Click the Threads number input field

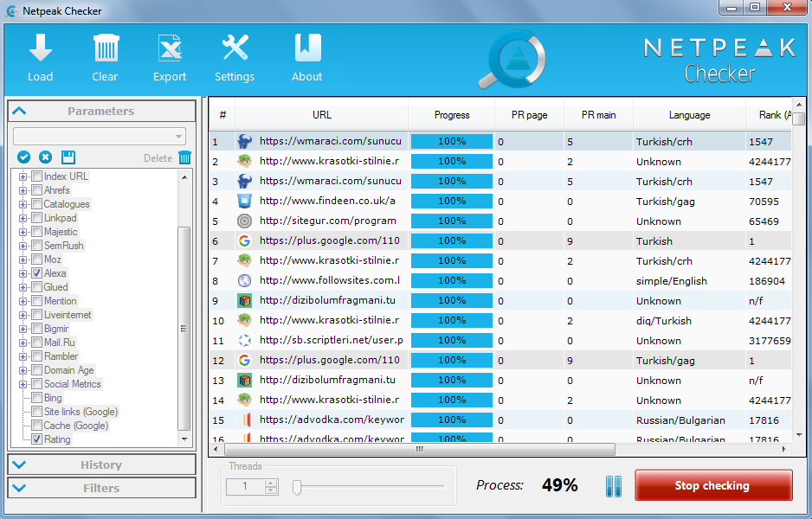coord(246,486)
